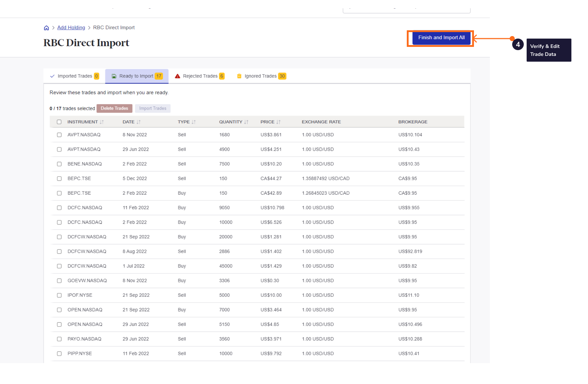Screen dimensions: 588x384
Task: Click the GOEVW.NASDAQ instrument name
Action: point(87,281)
